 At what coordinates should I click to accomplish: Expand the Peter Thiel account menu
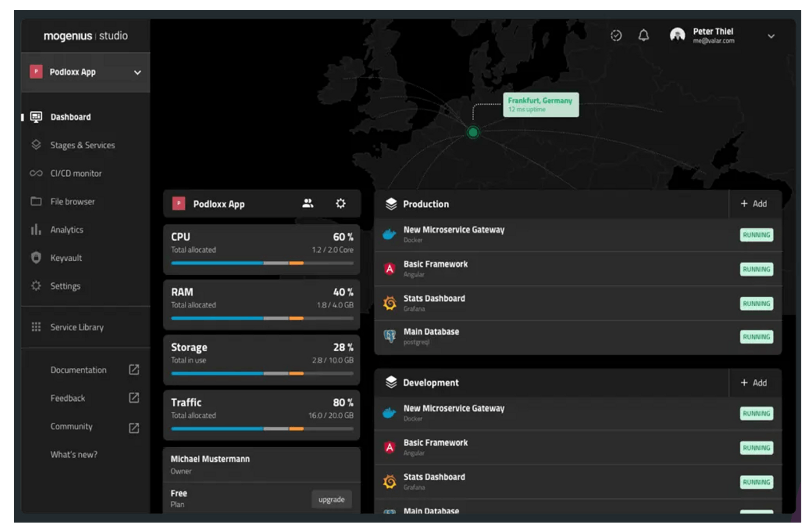771,36
